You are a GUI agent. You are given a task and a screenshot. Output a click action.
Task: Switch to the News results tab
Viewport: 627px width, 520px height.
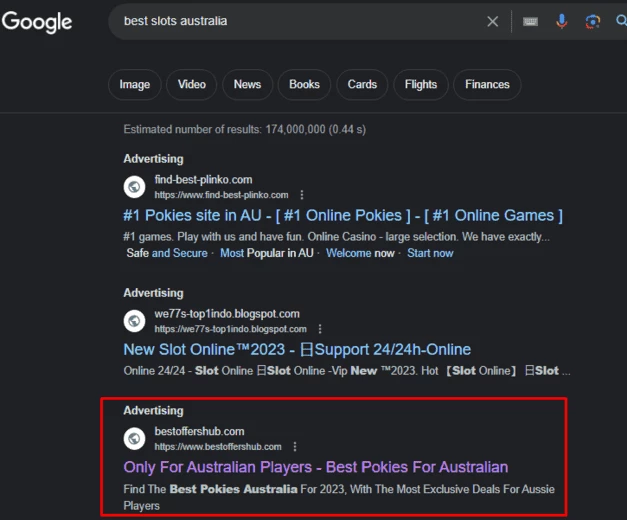coord(248,84)
